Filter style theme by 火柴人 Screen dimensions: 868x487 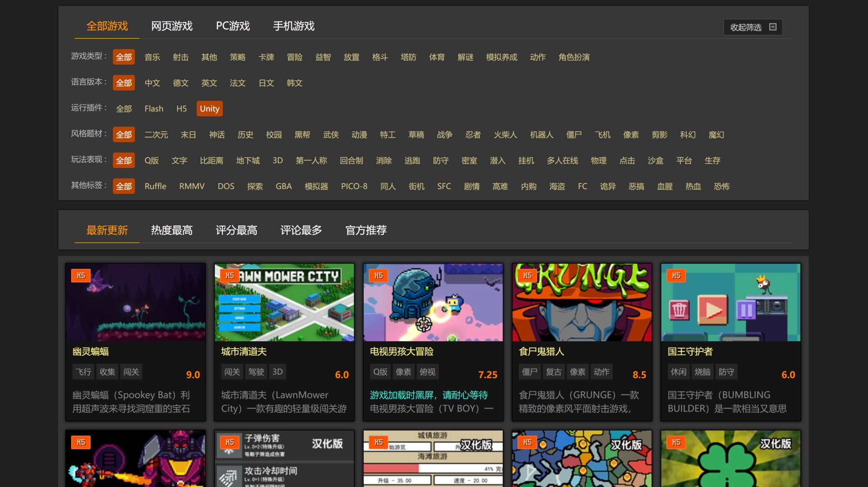(505, 135)
